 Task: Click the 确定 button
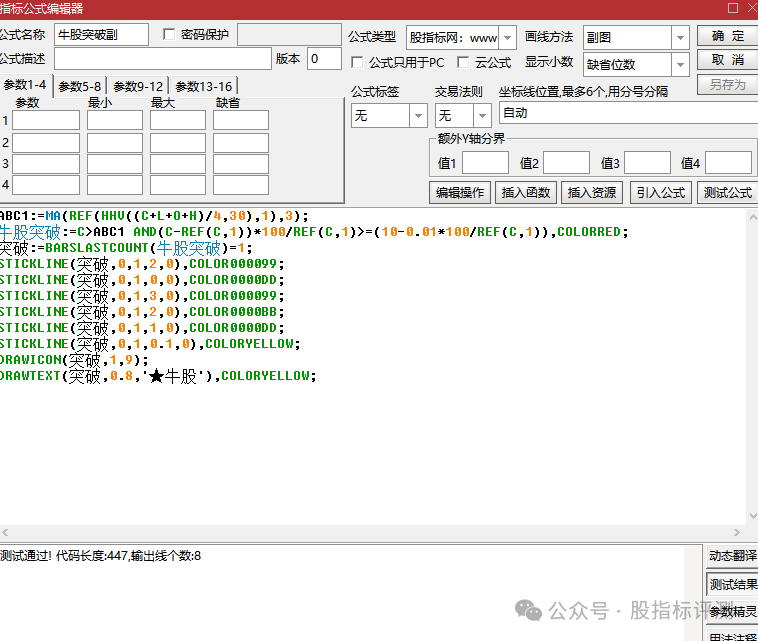pyautogui.click(x=728, y=36)
